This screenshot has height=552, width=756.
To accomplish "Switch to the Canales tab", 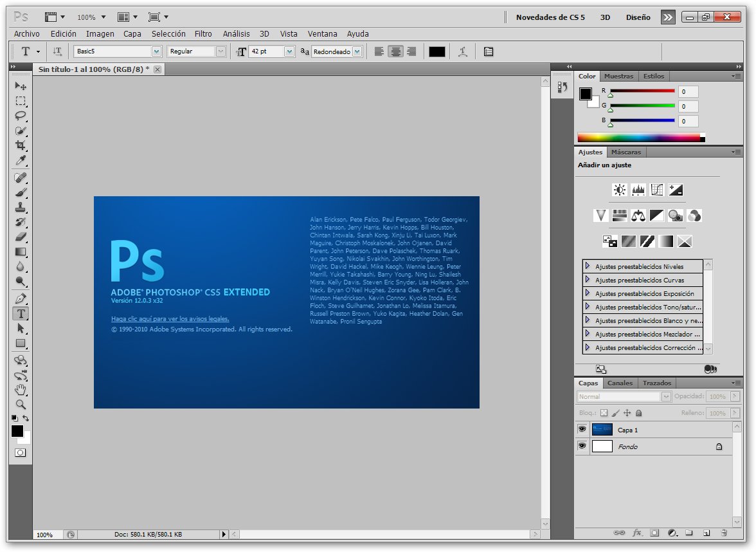I will click(x=620, y=383).
